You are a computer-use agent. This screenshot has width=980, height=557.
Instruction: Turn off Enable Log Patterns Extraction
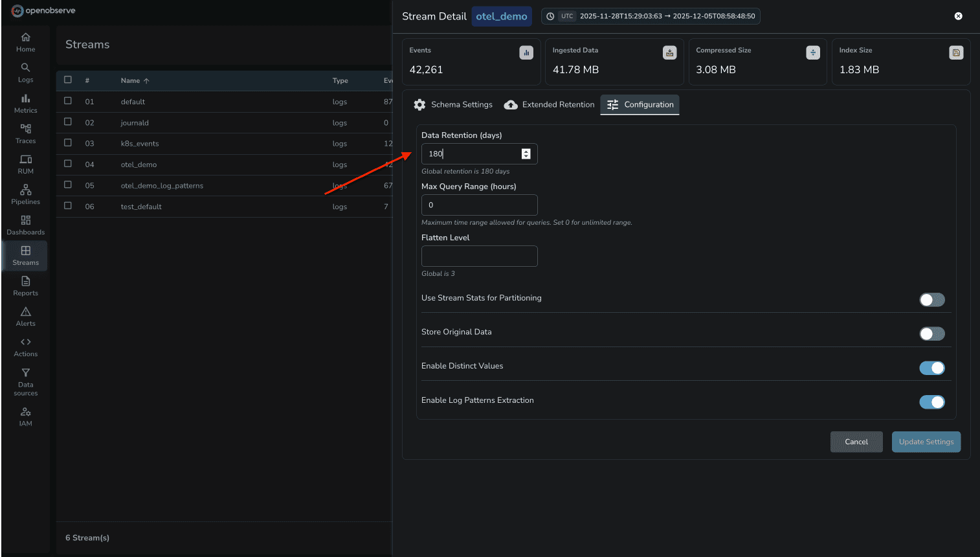[x=932, y=402]
